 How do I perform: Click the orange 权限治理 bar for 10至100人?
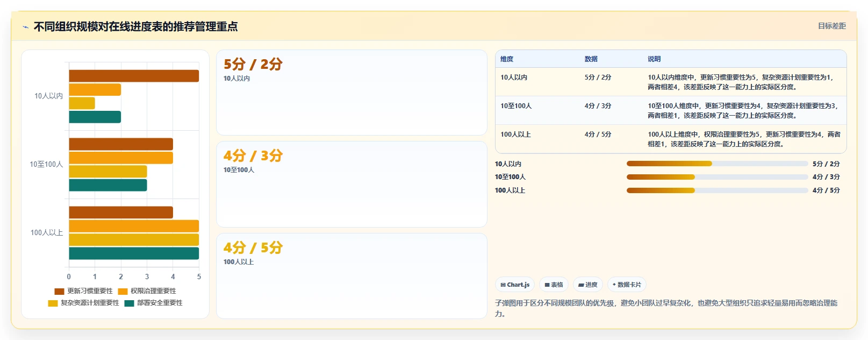(x=121, y=158)
